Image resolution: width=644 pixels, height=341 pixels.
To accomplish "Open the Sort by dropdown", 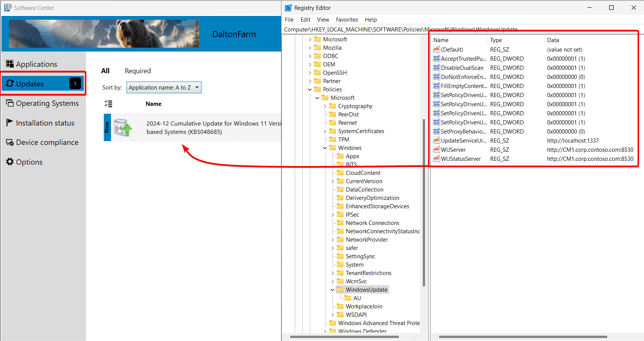I will 164,87.
